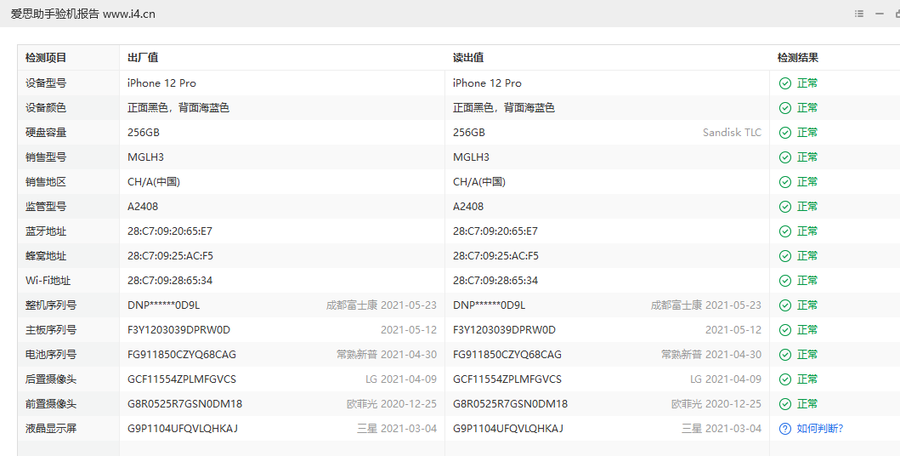Click the 正常 status text in 监管型号 row

point(807,206)
